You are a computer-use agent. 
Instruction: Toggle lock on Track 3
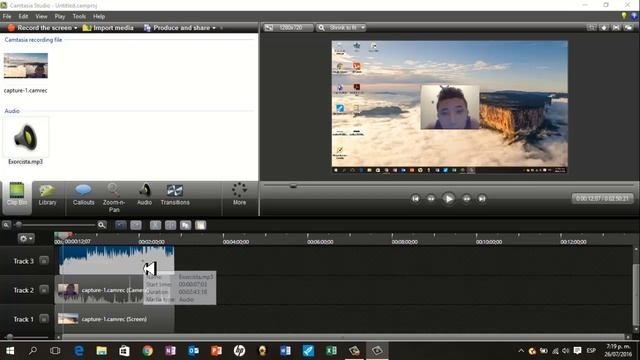click(x=44, y=260)
